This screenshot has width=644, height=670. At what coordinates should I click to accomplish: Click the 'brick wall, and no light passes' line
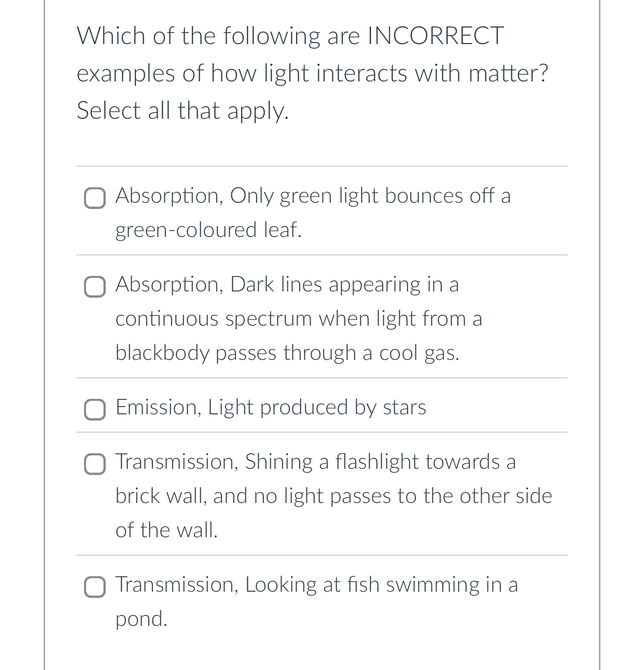333,496
